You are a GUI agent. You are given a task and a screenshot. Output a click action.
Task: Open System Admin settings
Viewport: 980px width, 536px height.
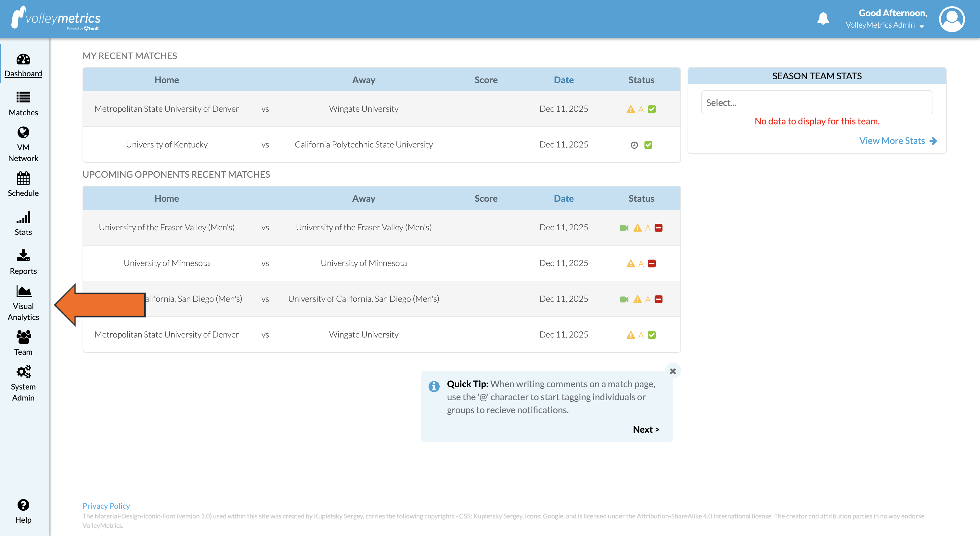point(23,383)
